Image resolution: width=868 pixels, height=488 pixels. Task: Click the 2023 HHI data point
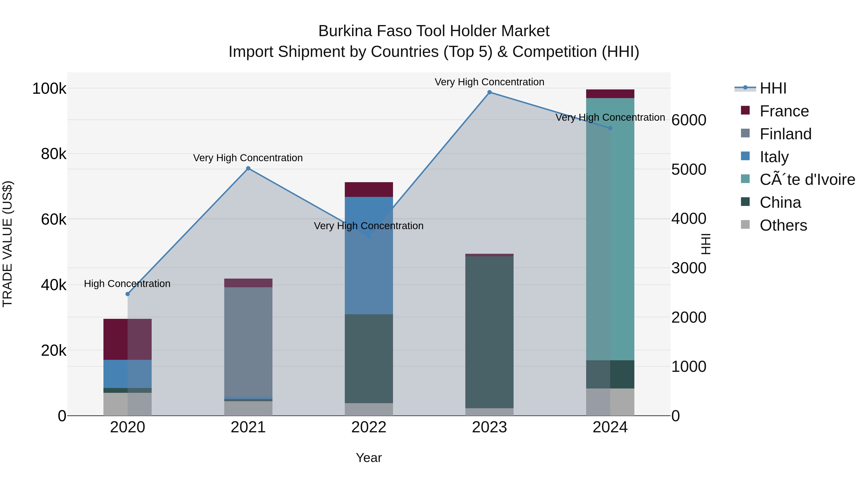[490, 92]
